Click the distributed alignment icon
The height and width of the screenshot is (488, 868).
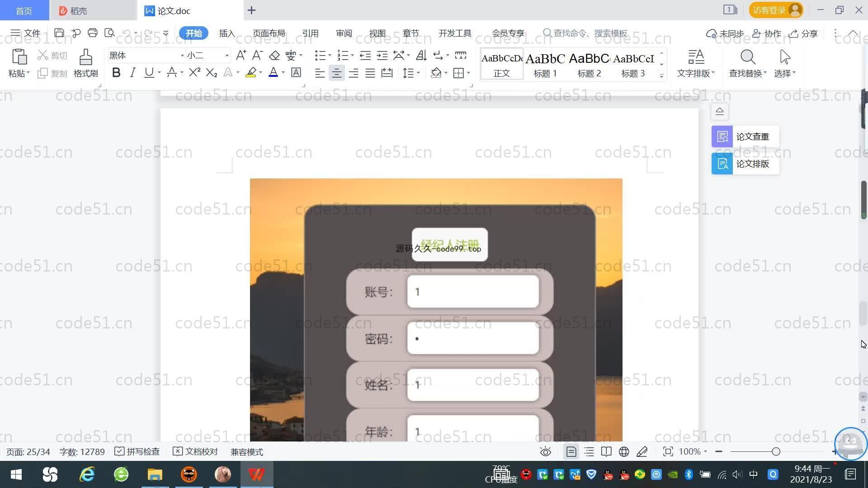387,73
